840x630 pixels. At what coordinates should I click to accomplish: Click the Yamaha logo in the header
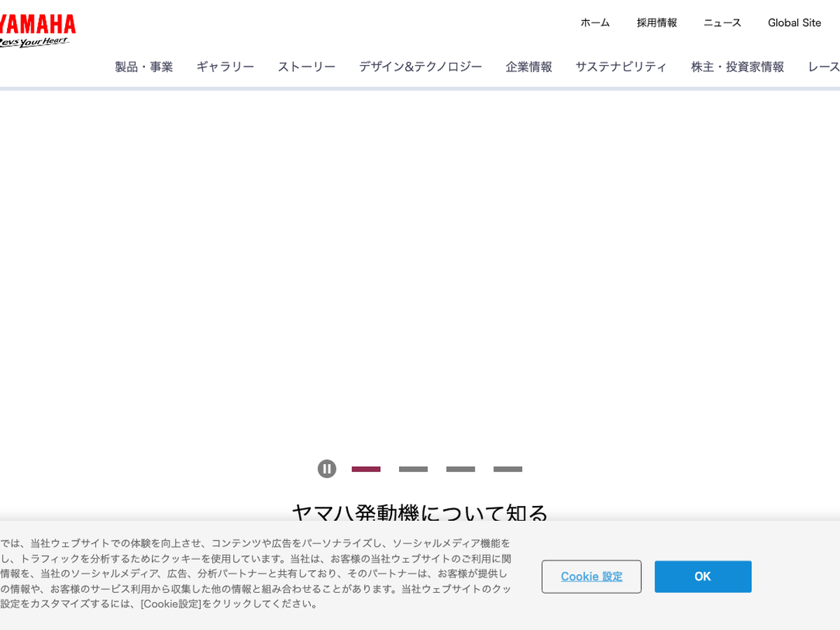point(36,30)
